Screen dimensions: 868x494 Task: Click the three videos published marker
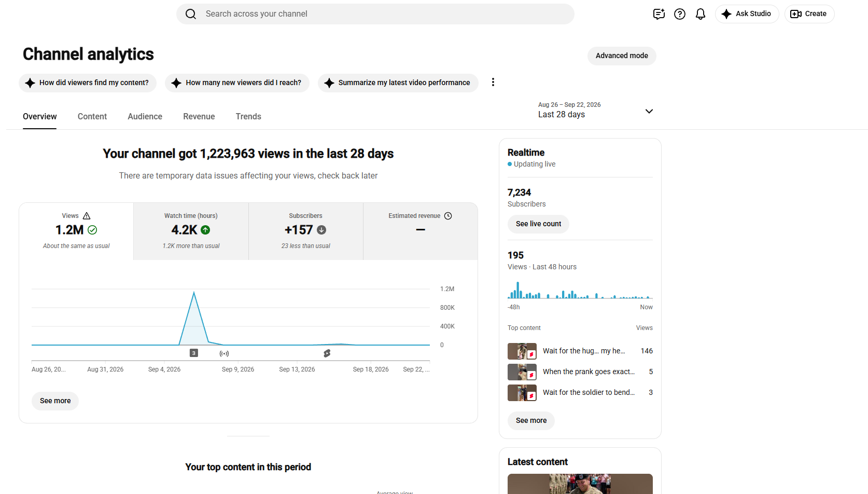tap(194, 353)
